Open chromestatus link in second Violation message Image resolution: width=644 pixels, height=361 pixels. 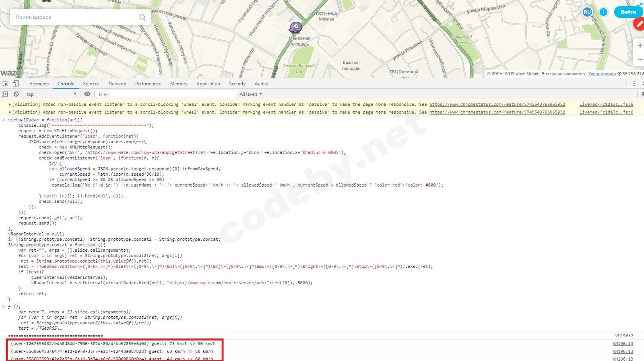pyautogui.click(x=497, y=112)
